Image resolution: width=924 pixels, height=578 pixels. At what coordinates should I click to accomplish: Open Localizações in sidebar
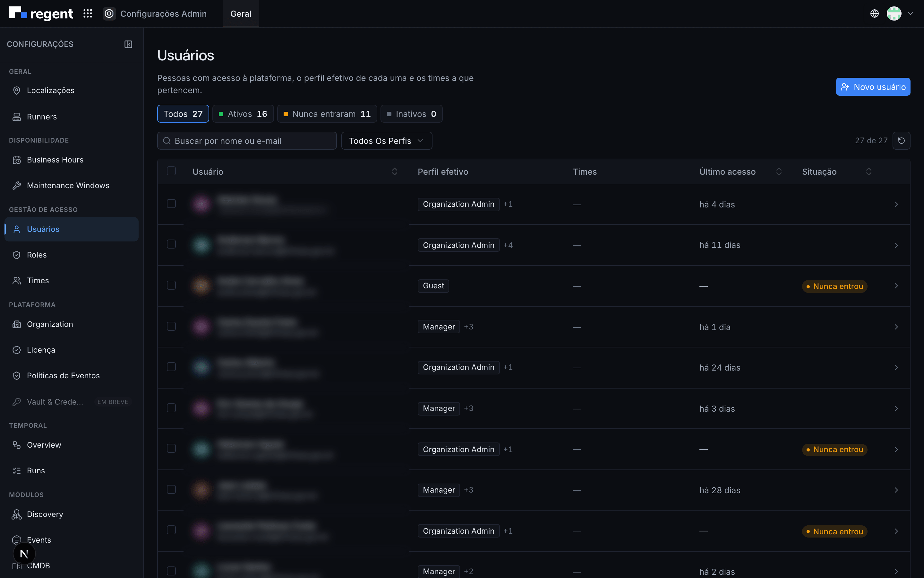(72, 91)
